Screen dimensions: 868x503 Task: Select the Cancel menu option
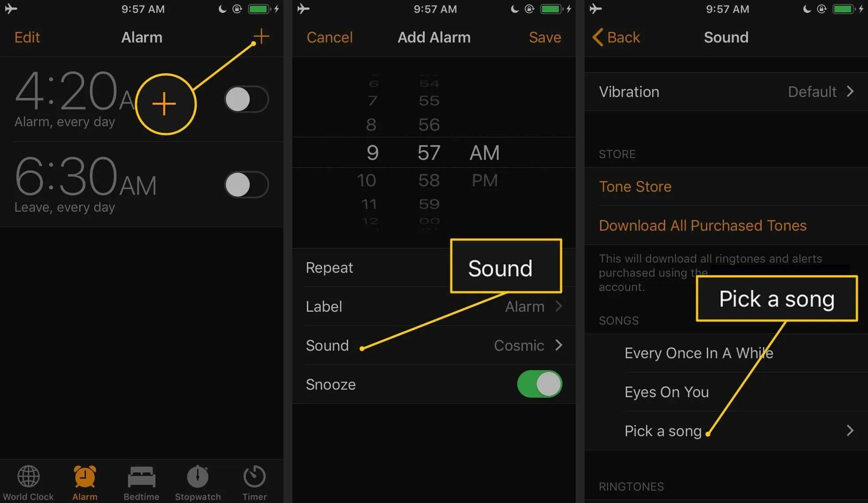tap(329, 37)
